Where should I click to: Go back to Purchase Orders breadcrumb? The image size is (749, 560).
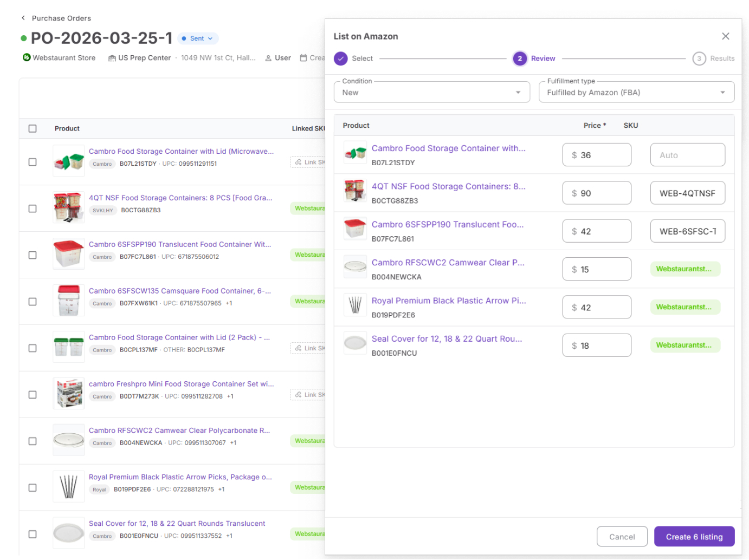[61, 17]
